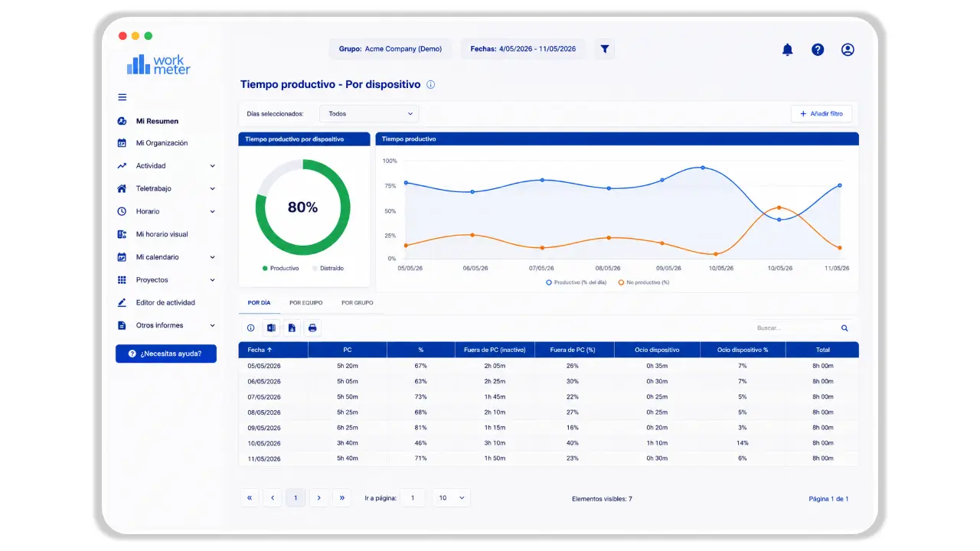Click the info icon beside the title

[430, 85]
